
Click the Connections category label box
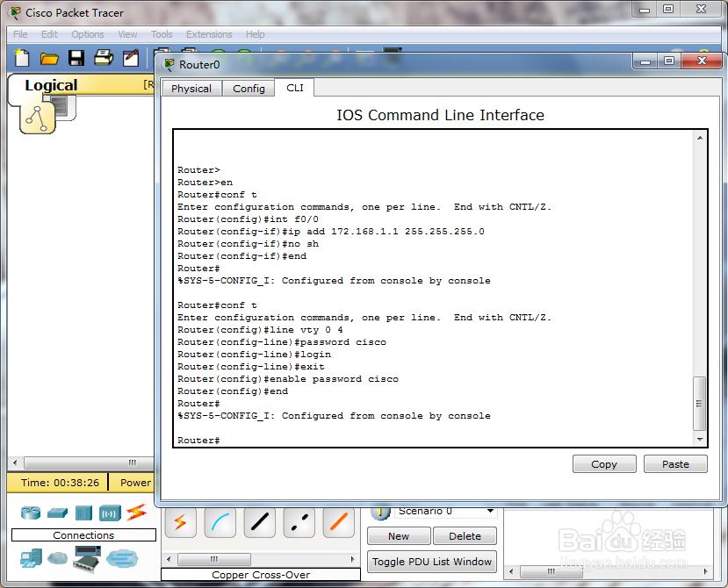(x=83, y=535)
